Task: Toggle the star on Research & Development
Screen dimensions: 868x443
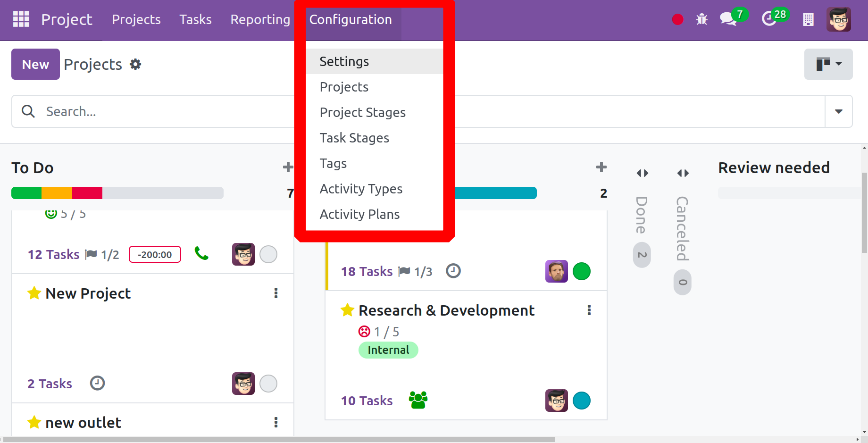Action: tap(347, 310)
